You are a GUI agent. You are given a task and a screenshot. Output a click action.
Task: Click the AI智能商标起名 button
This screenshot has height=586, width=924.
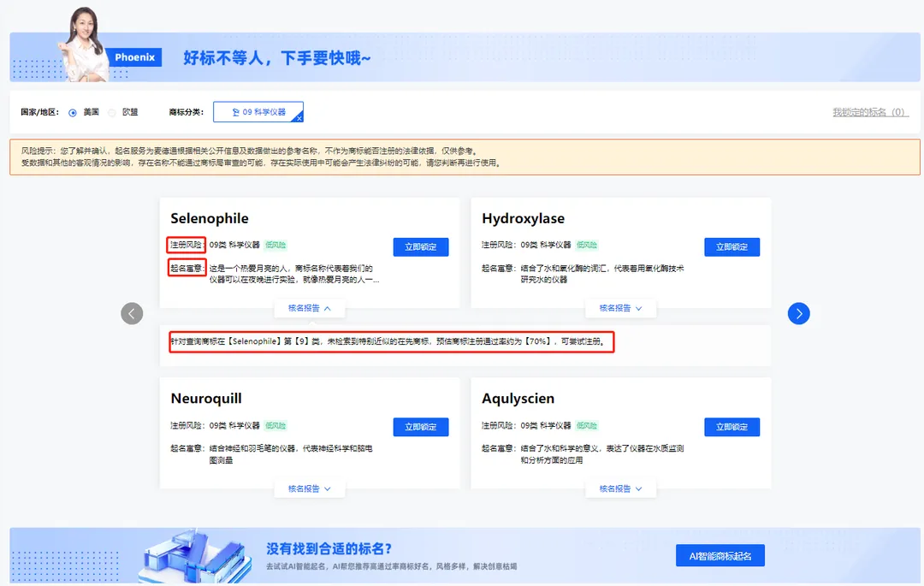click(720, 556)
